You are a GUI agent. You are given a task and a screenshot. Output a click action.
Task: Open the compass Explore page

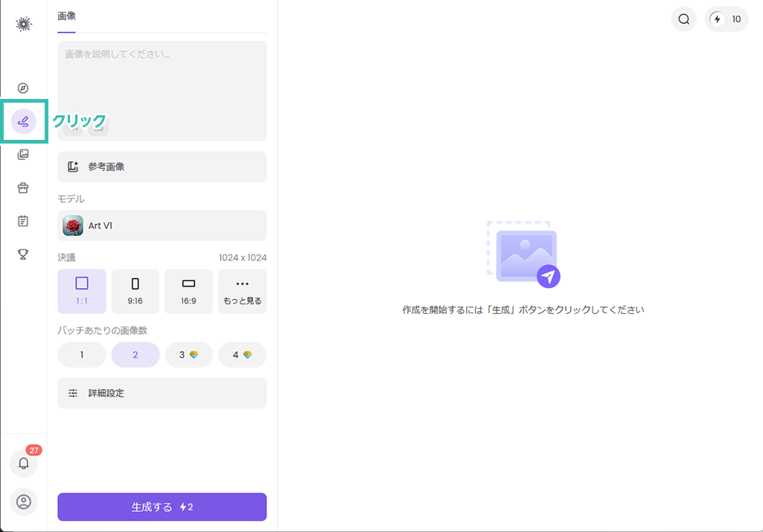23,88
